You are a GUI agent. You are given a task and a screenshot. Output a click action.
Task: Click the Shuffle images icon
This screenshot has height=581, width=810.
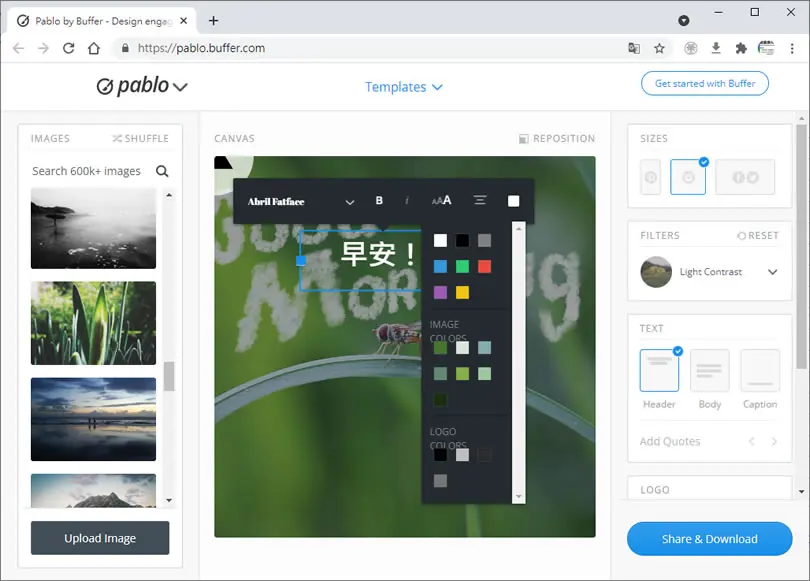[117, 138]
